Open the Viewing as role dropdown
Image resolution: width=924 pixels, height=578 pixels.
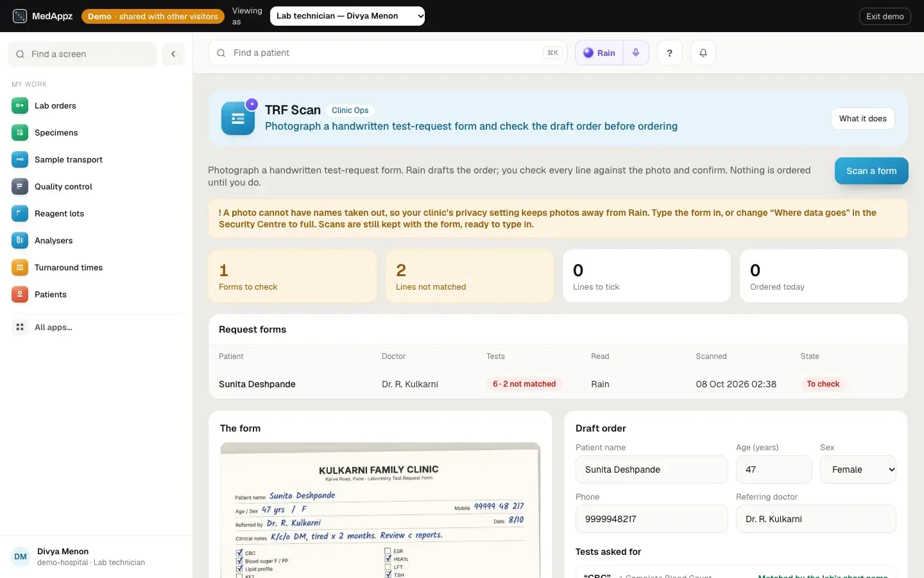click(x=347, y=16)
